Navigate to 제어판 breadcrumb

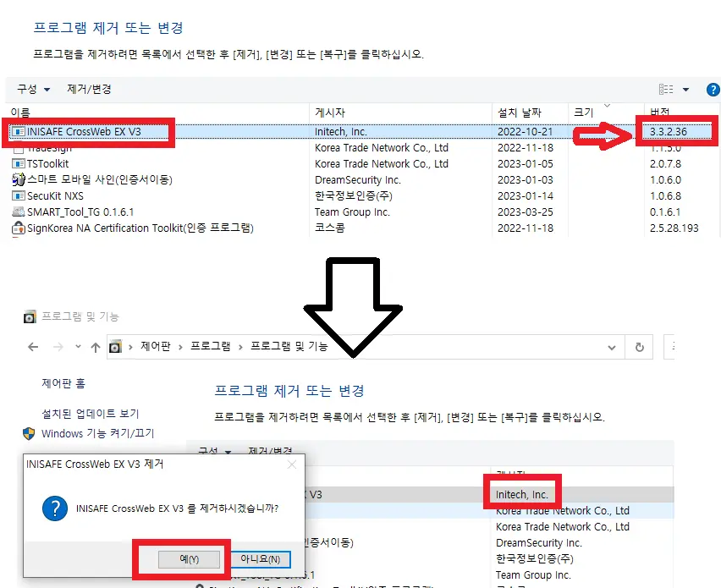[156, 346]
